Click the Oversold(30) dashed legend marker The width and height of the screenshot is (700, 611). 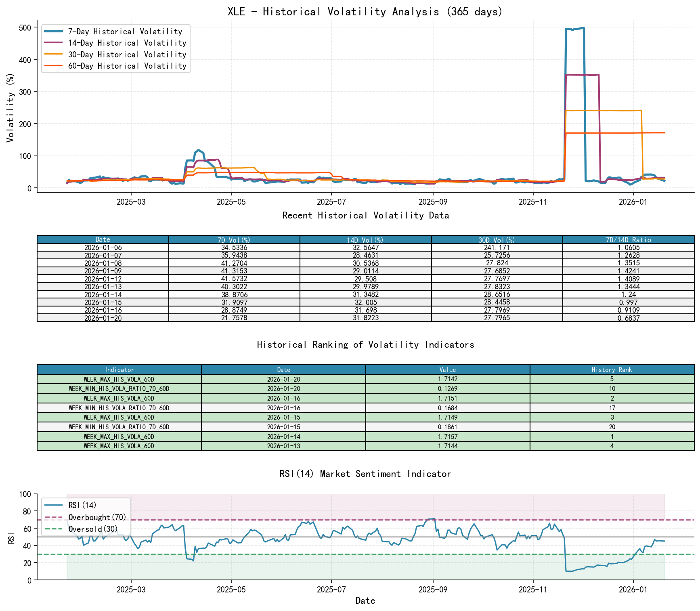pyautogui.click(x=54, y=529)
